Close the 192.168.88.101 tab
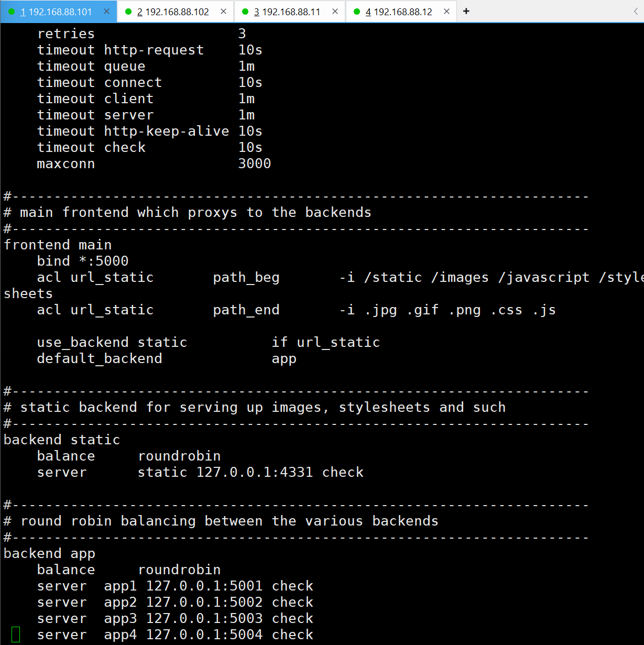This screenshot has width=644, height=645. pos(107,12)
